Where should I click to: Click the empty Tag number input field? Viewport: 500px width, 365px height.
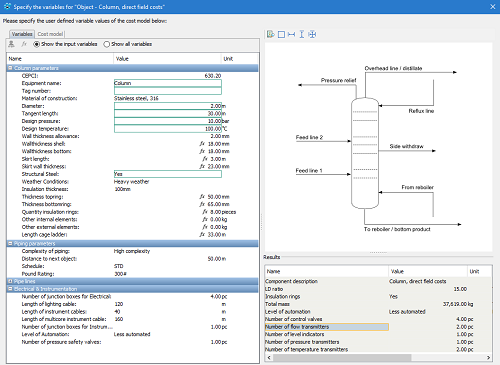168,91
